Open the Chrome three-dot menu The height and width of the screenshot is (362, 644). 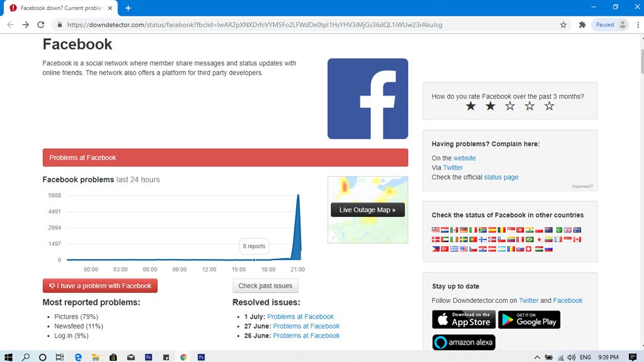click(638, 25)
